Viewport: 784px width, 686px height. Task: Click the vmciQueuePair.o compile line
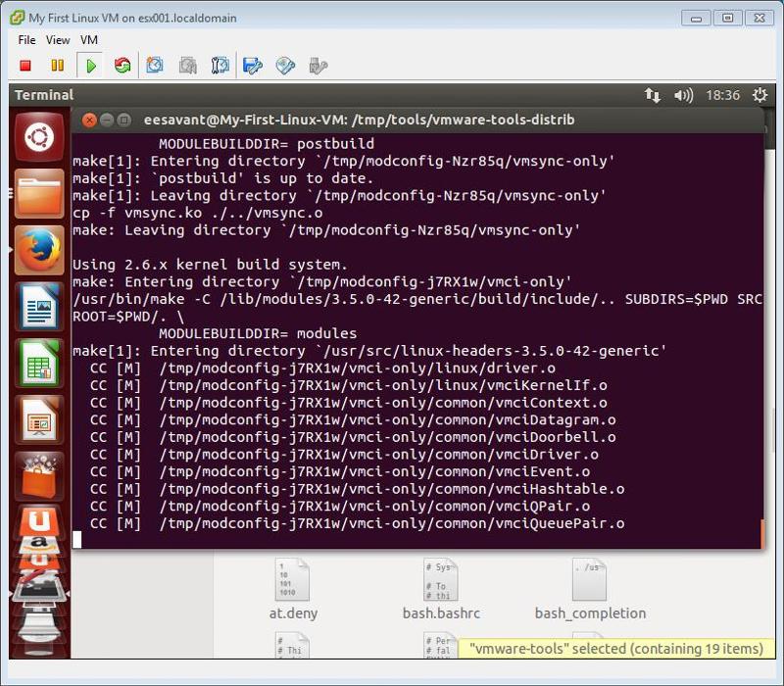coord(357,523)
